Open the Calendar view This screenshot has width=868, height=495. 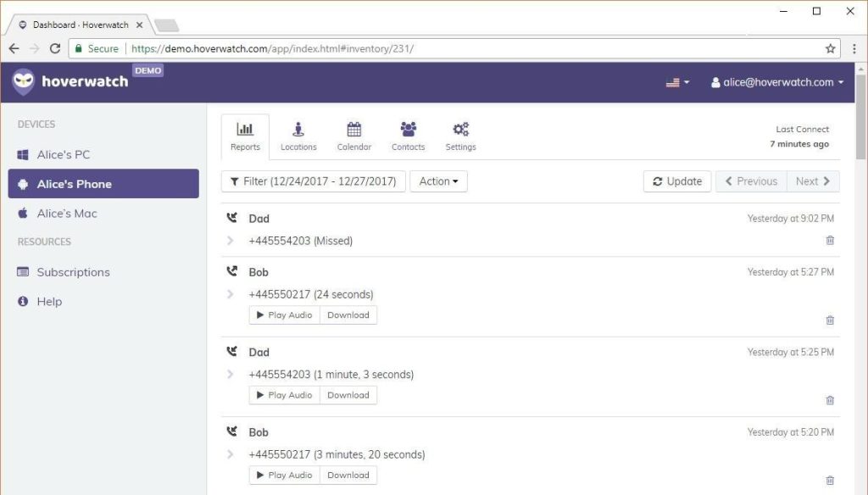[353, 136]
